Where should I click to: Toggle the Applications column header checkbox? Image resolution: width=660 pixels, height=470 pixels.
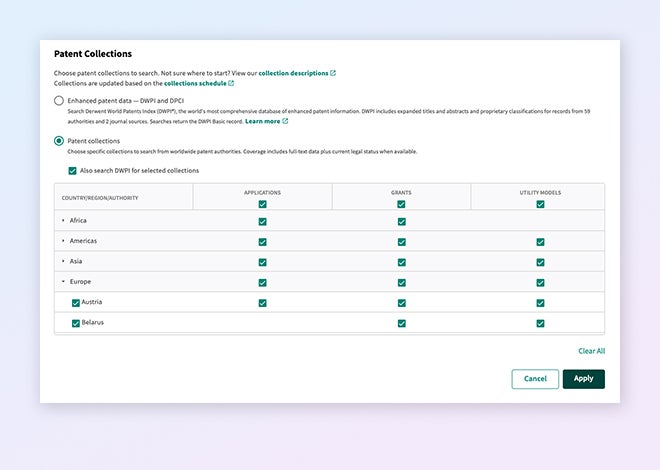click(262, 203)
